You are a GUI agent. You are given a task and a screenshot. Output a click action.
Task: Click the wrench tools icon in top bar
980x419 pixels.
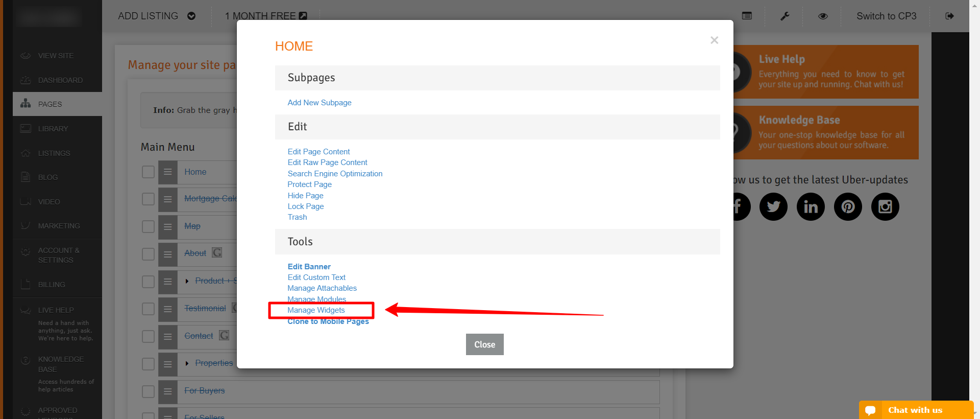[x=785, y=16]
